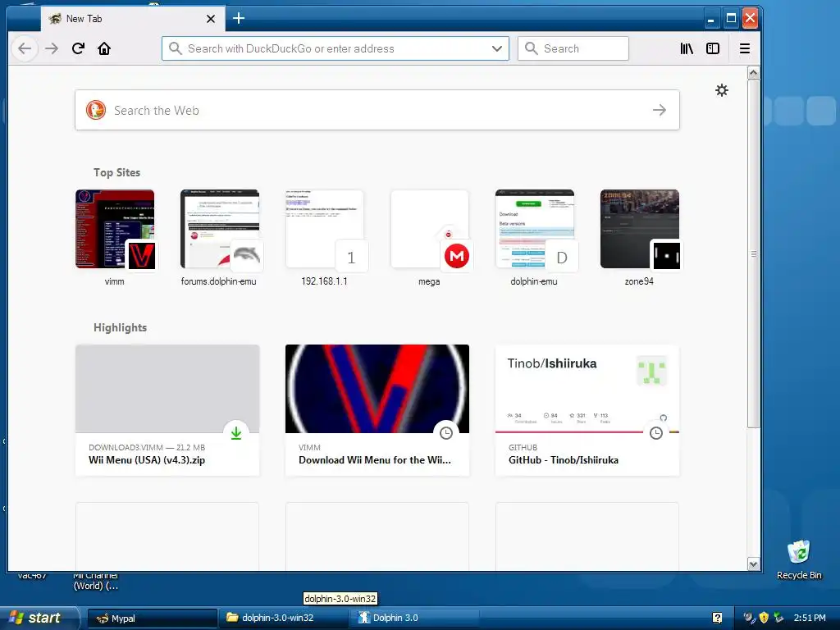
Task: Show sidebars using the sidebar icon
Action: coord(713,48)
